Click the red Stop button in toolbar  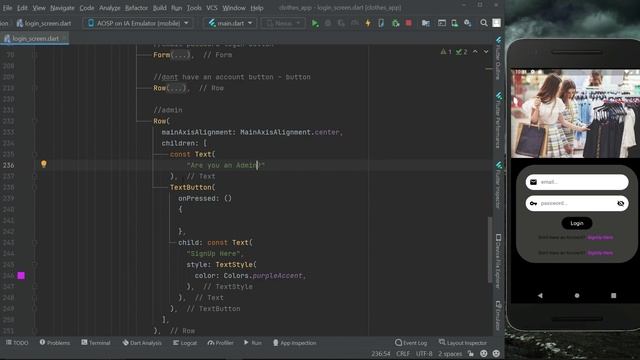tap(409, 23)
